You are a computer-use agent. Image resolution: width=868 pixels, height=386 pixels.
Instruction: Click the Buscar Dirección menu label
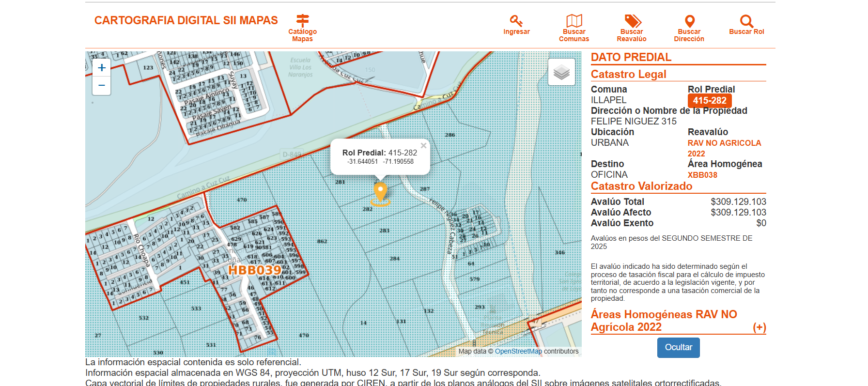[x=689, y=35]
